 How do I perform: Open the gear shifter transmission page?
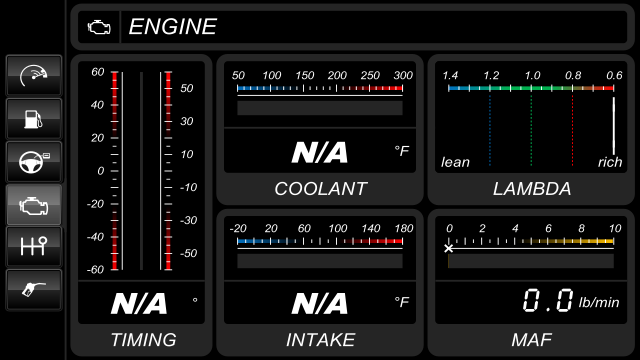(x=34, y=247)
